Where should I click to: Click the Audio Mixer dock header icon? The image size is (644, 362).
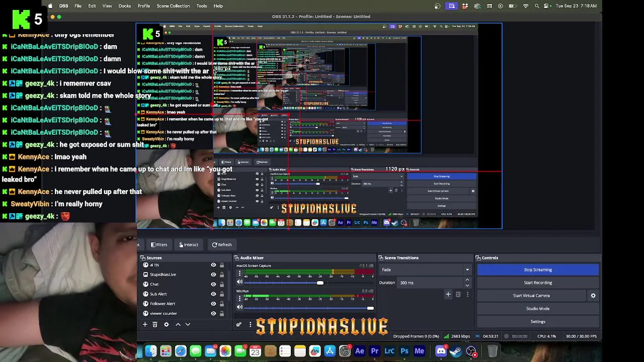point(236,258)
